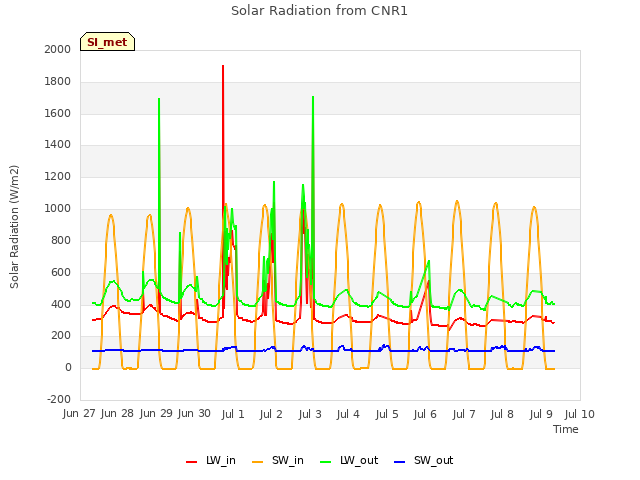The width and height of the screenshot is (640, 480).
Task: Click the green LW_out legend color line
Action: [x=326, y=462]
